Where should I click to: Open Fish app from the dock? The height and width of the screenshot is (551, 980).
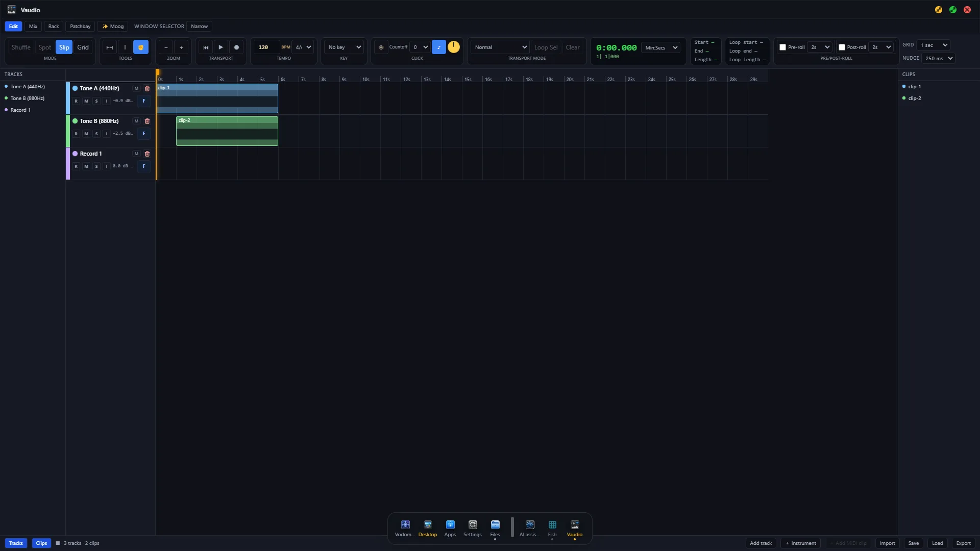(x=552, y=528)
